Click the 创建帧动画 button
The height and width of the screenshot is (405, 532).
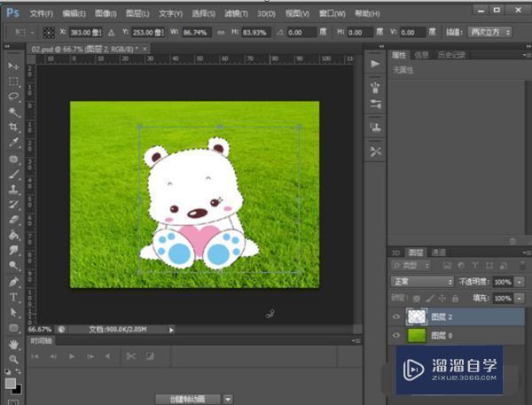pyautogui.click(x=187, y=399)
